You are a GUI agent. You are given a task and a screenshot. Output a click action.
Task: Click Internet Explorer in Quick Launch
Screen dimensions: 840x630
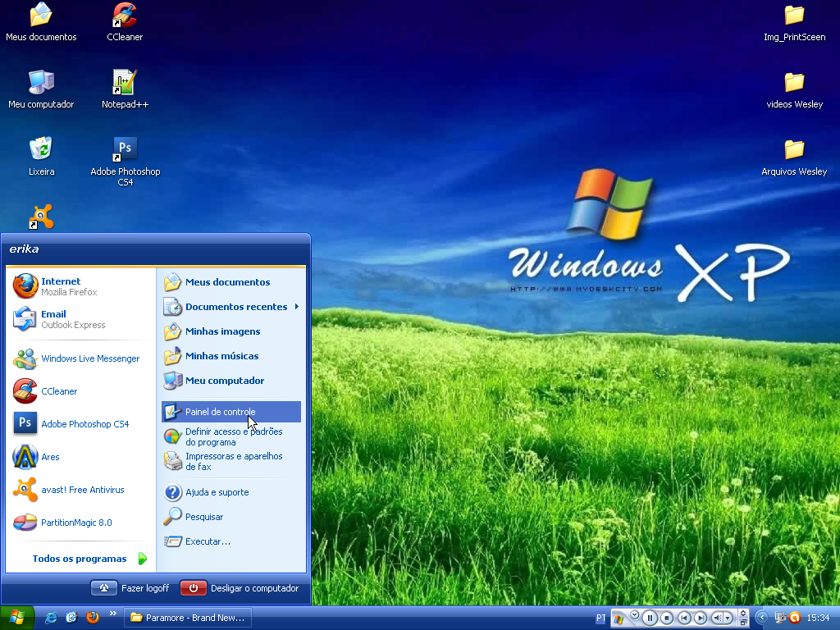point(51,618)
